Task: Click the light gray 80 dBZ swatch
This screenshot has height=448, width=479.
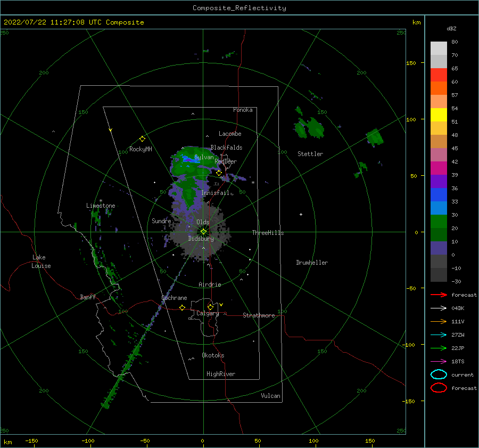Action: pyautogui.click(x=439, y=48)
